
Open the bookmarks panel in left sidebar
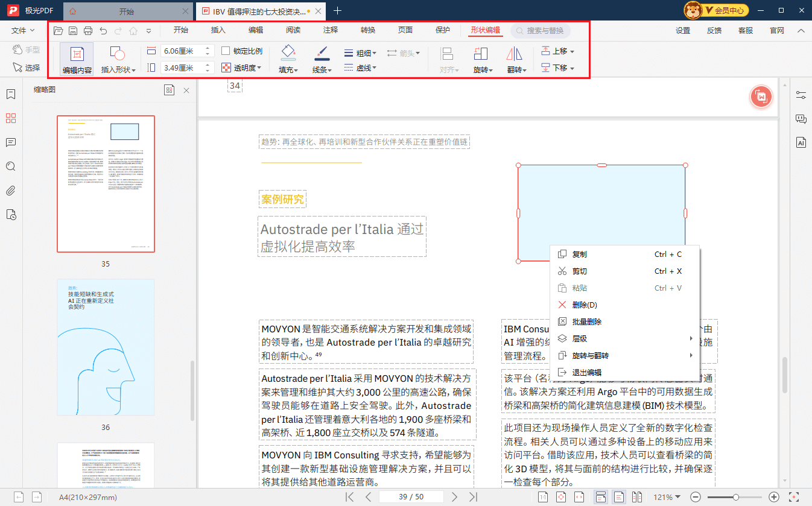[x=10, y=95]
